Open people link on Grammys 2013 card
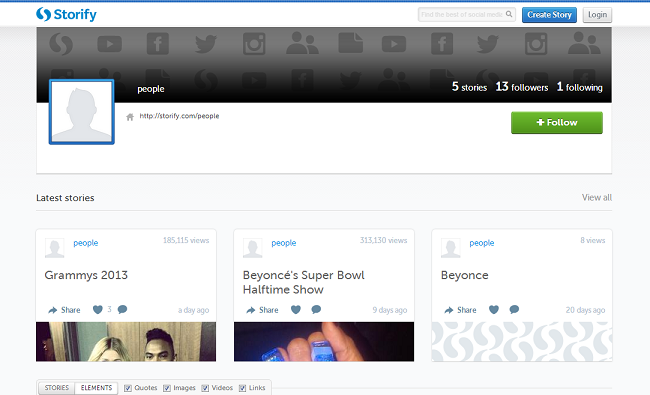 coord(86,243)
